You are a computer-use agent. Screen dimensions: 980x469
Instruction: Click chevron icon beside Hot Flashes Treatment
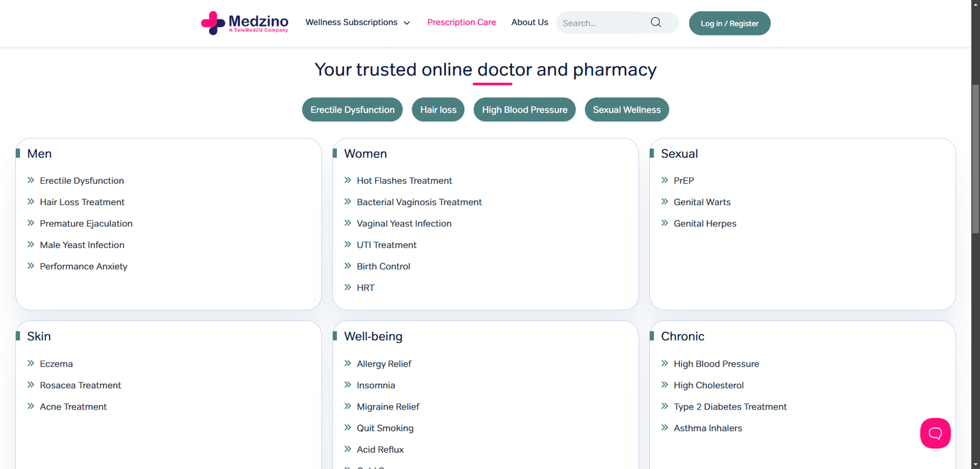tap(348, 180)
